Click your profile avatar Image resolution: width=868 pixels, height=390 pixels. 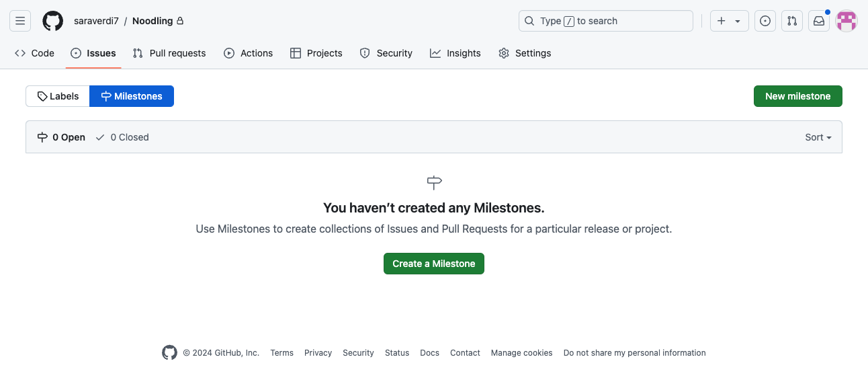(846, 20)
